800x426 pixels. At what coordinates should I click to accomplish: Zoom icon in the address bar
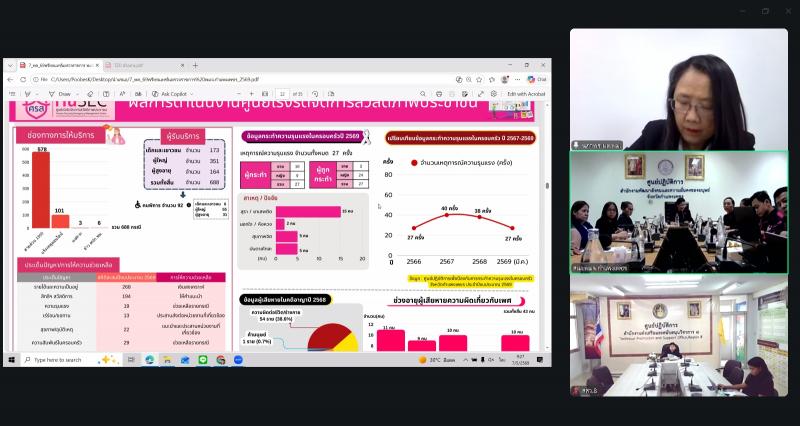click(469, 80)
